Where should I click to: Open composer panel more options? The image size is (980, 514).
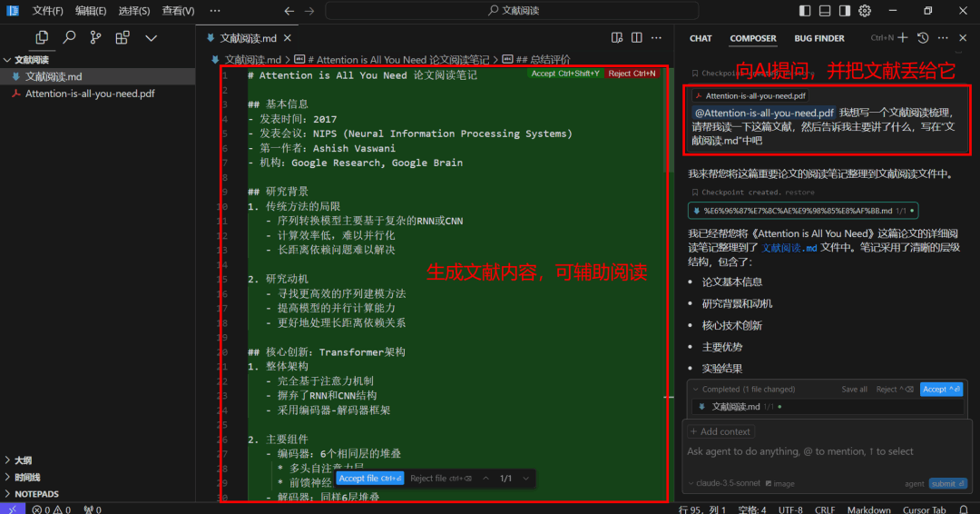(x=943, y=38)
